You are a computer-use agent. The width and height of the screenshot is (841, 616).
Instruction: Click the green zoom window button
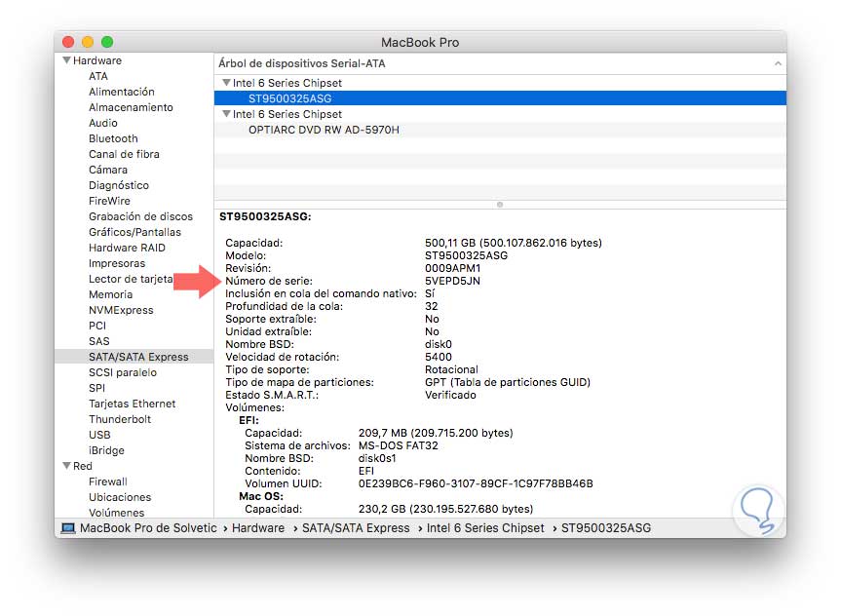pyautogui.click(x=107, y=42)
